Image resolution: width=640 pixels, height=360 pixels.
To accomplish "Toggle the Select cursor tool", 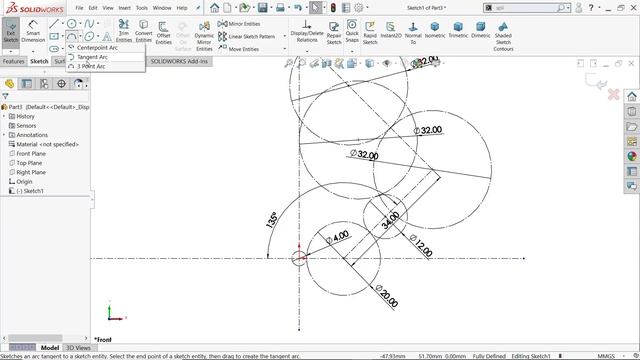I will (316, 7).
